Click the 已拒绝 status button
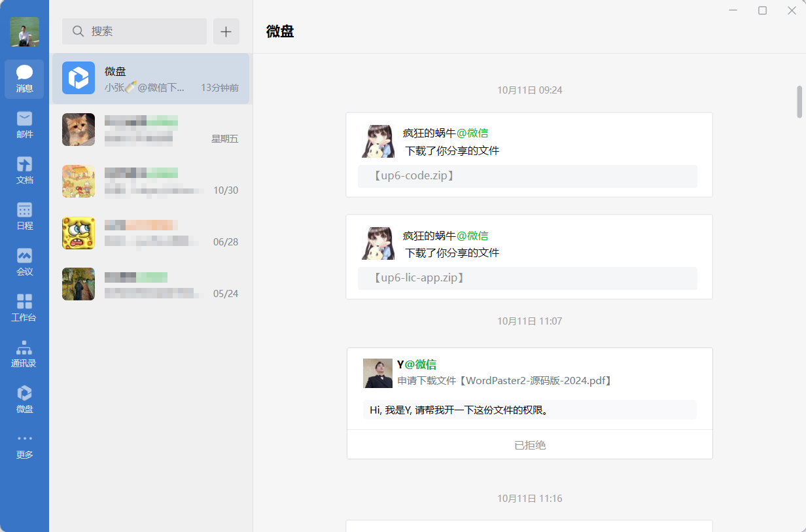 (530, 445)
